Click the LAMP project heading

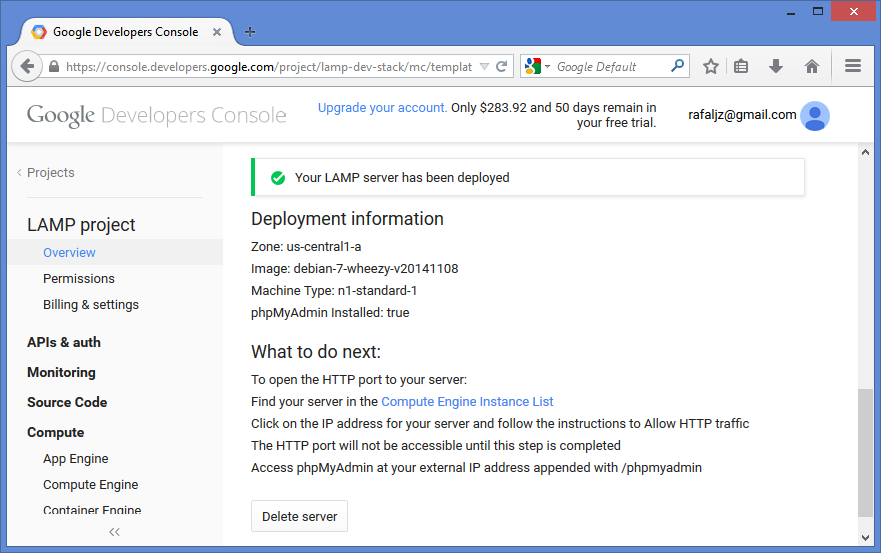click(81, 225)
